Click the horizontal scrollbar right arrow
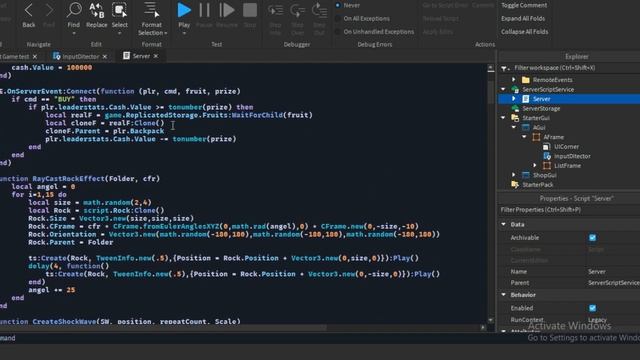This screenshot has width=640, height=360. (x=483, y=328)
